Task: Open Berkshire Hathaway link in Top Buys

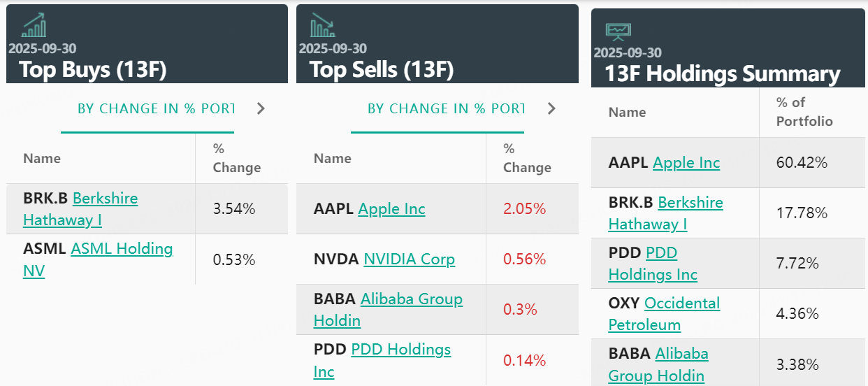Action: 105,199
